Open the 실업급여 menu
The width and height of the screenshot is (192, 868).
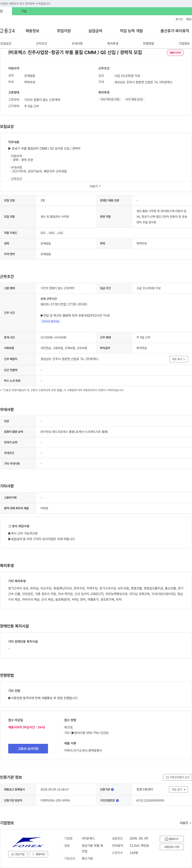click(x=95, y=31)
